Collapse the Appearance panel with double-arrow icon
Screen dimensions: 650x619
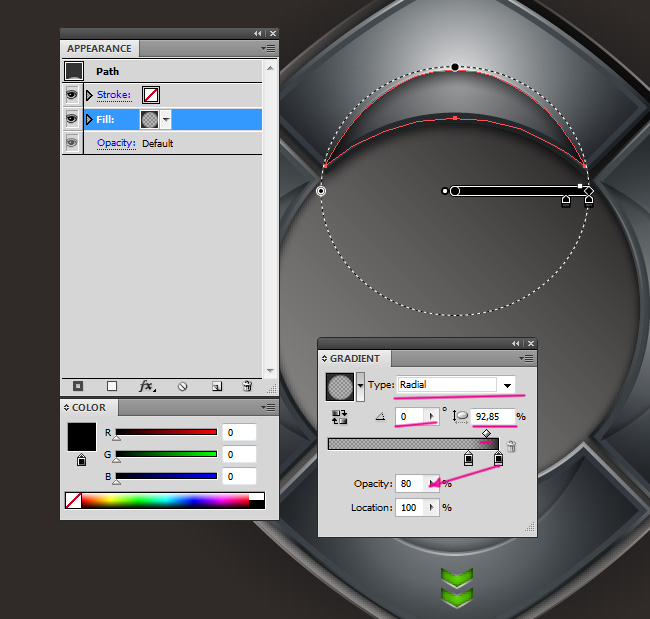coord(258,34)
